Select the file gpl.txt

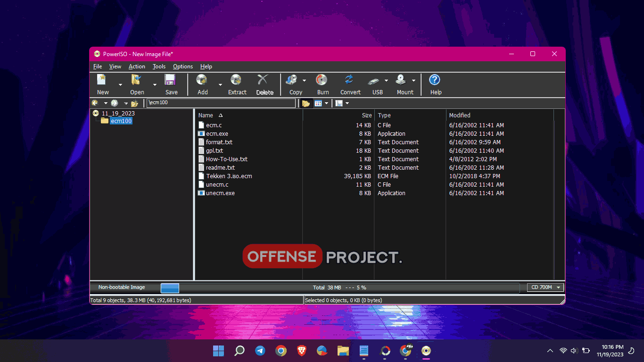point(215,151)
